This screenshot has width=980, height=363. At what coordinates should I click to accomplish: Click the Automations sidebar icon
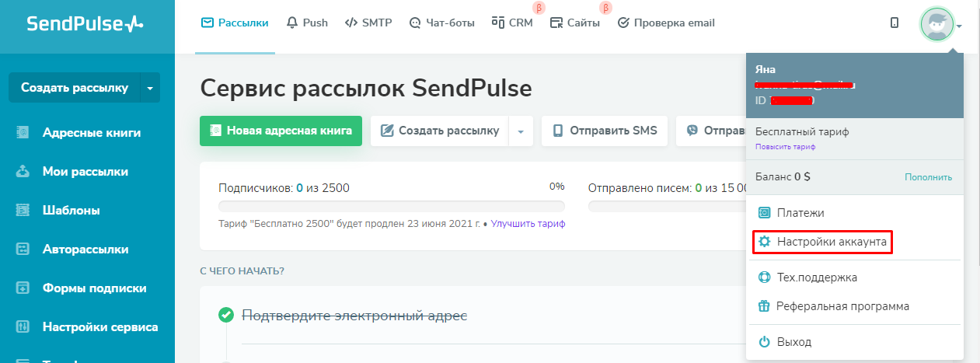point(23,250)
